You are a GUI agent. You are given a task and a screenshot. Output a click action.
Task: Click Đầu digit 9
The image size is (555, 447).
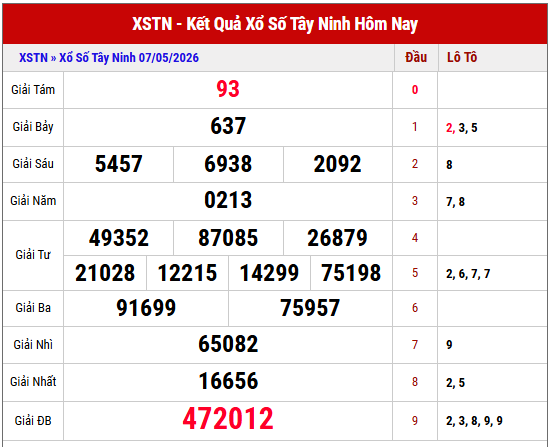415,421
